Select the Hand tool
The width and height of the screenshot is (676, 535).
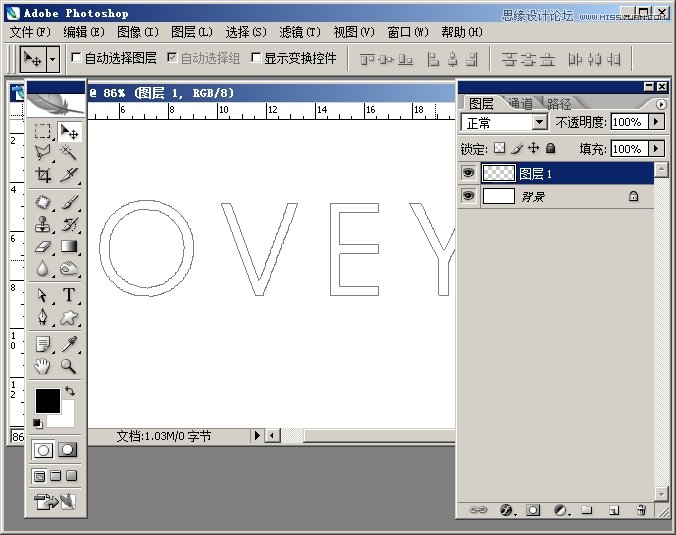[43, 366]
